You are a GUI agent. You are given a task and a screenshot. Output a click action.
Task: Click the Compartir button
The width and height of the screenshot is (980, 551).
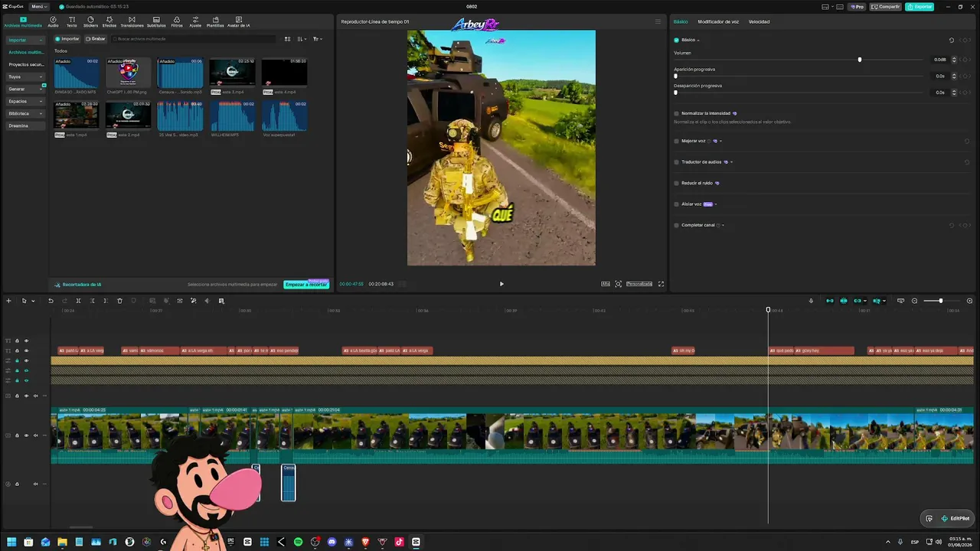[886, 7]
